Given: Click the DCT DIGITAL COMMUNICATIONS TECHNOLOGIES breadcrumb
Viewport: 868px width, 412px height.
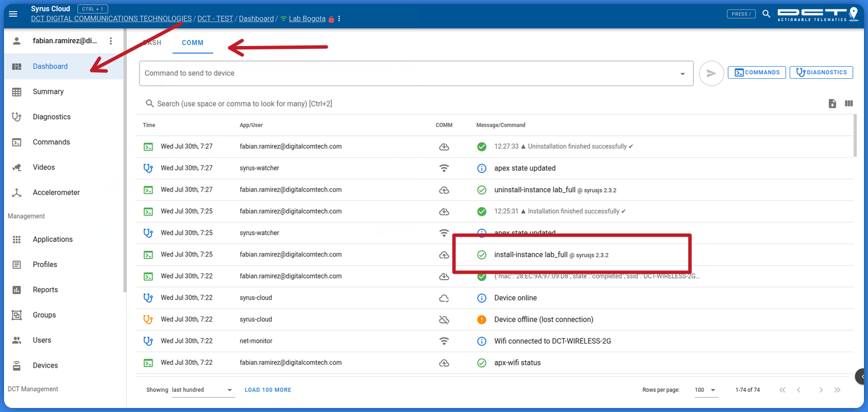Looking at the screenshot, I should (x=111, y=18).
